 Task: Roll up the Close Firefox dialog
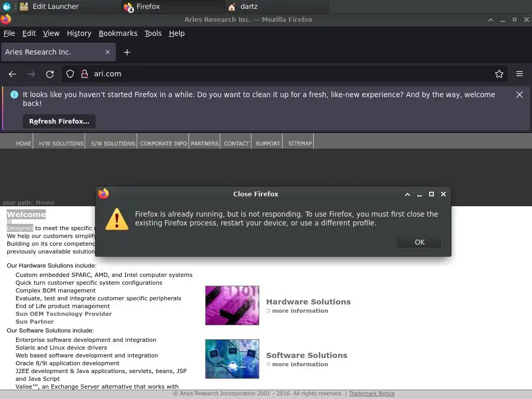pos(407,194)
